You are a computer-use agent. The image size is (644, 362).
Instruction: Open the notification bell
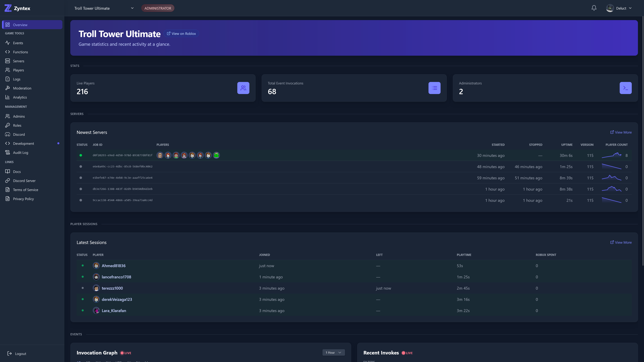[594, 8]
